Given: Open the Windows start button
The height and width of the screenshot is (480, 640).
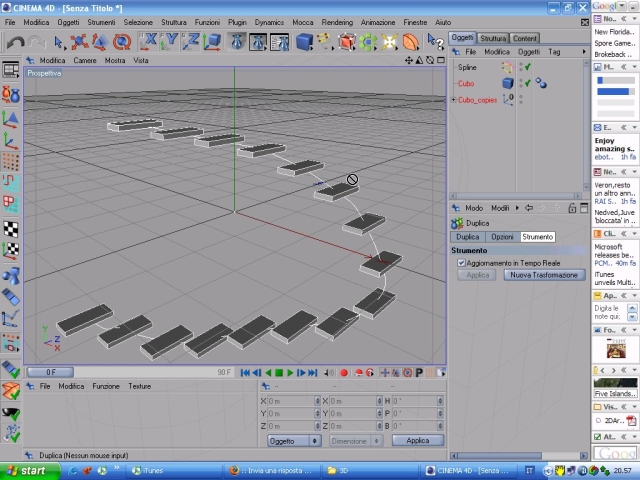Looking at the screenshot, I should (28, 471).
